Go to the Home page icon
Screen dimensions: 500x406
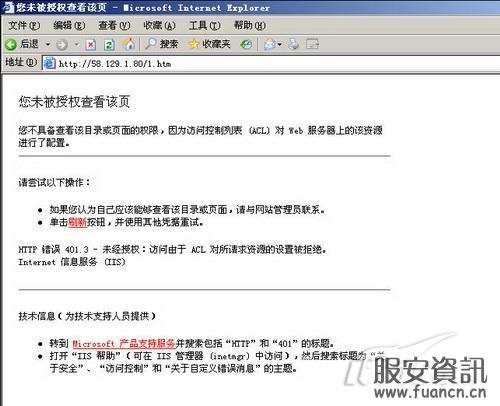(129, 44)
